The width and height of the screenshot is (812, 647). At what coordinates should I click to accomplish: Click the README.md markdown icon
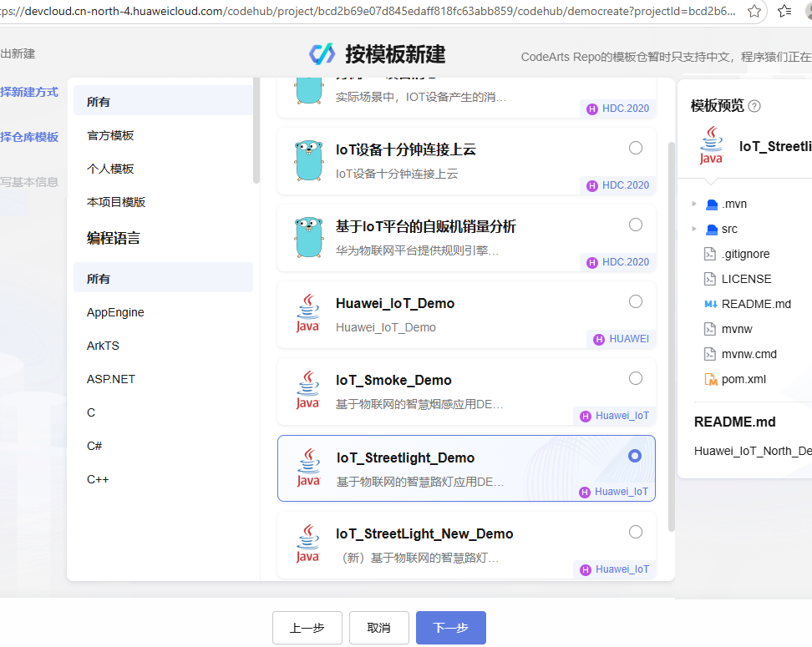pyautogui.click(x=710, y=304)
